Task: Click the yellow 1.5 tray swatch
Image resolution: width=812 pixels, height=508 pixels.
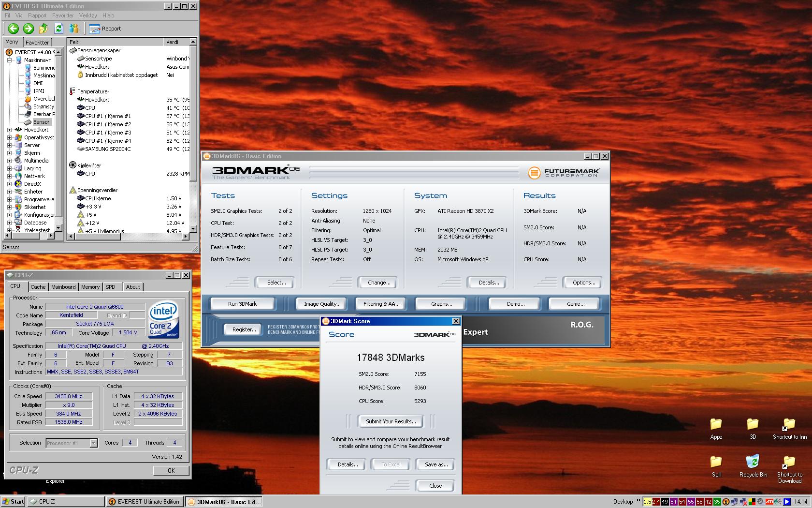Action: 647,502
